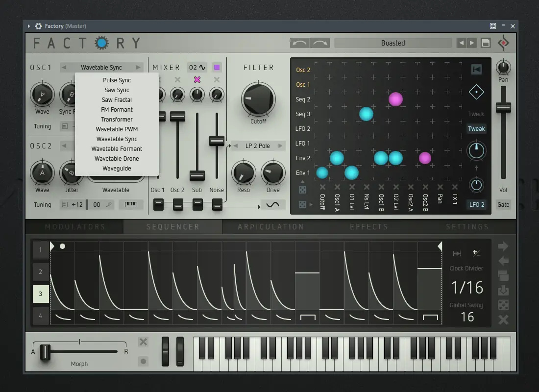539x392 pixels.
Task: Click the Gate button
Action: [503, 205]
